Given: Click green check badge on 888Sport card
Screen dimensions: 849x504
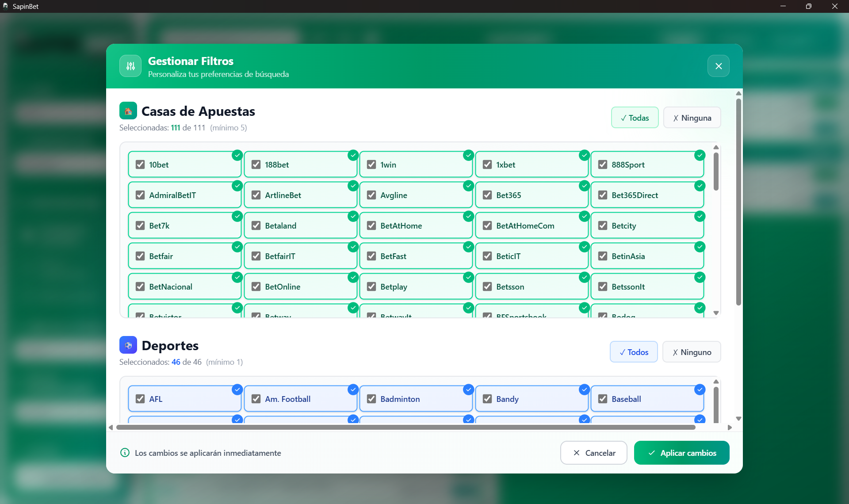Looking at the screenshot, I should 700,156.
